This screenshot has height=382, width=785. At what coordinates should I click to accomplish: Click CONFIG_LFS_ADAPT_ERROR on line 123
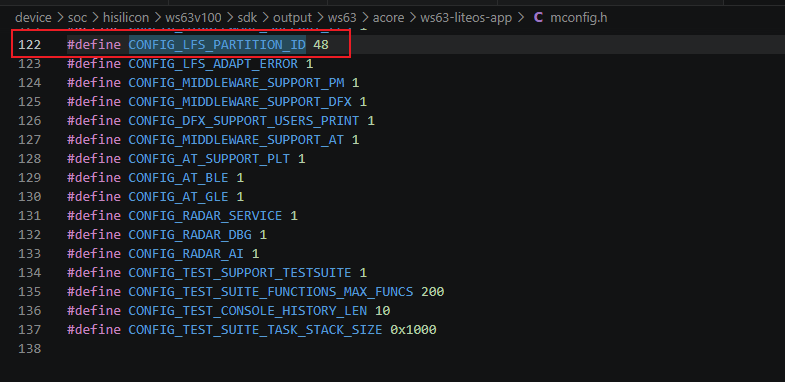tap(213, 64)
